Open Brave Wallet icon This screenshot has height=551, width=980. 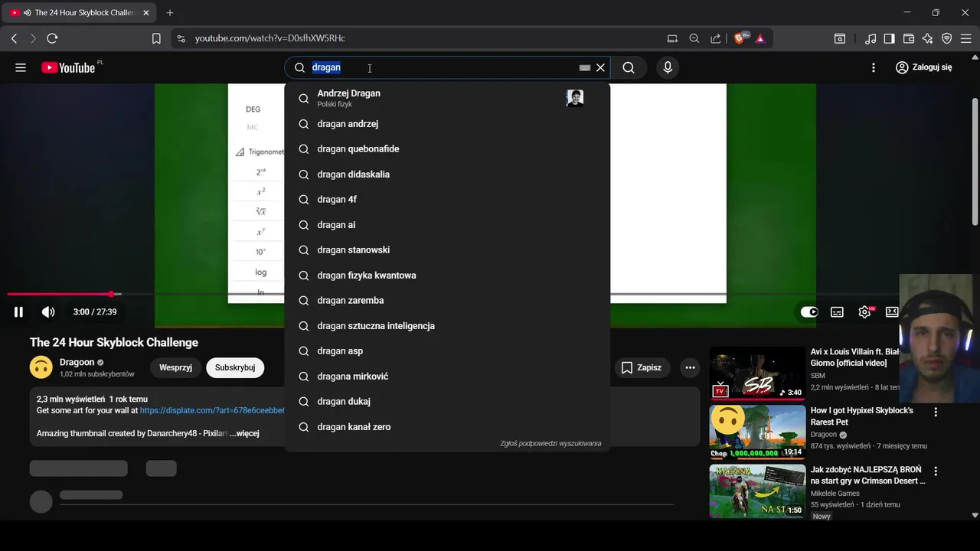(909, 38)
